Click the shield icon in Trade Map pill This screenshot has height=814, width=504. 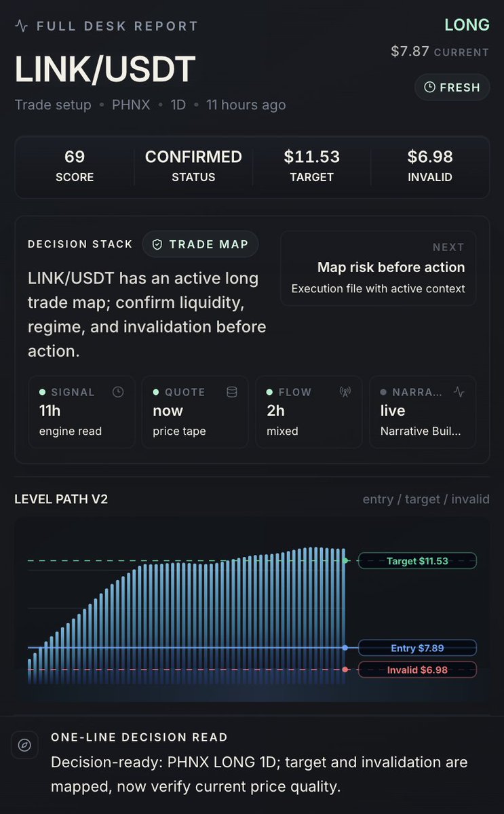[157, 244]
